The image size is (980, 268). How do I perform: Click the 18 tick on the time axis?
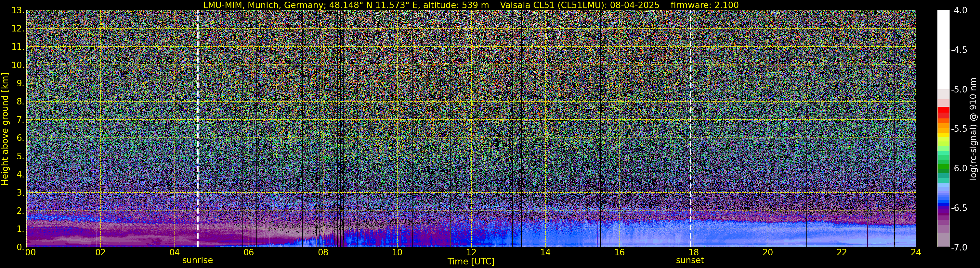coord(694,252)
